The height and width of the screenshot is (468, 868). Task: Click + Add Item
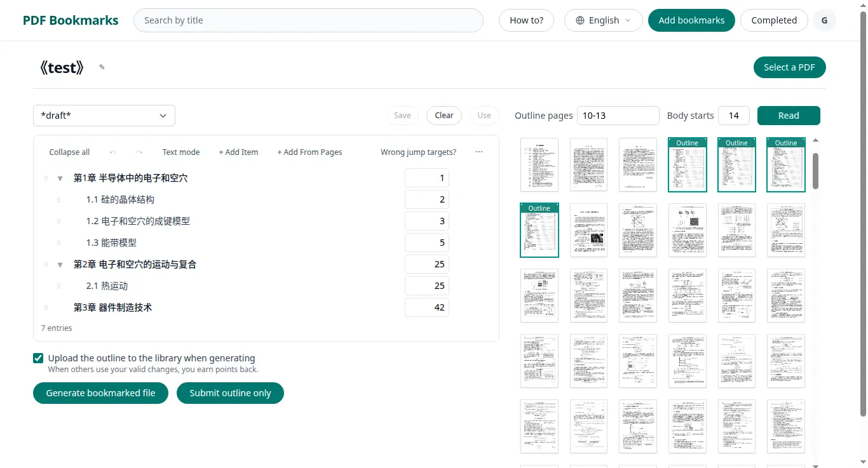point(238,152)
